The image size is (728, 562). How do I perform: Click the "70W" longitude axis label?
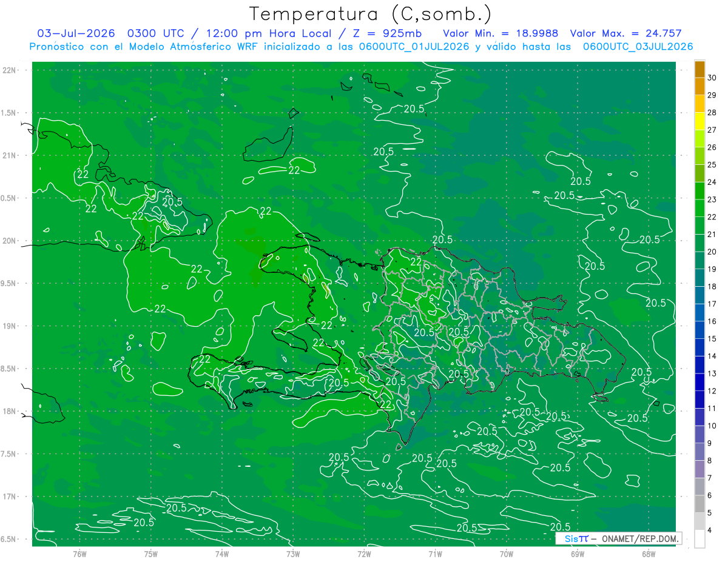click(507, 554)
